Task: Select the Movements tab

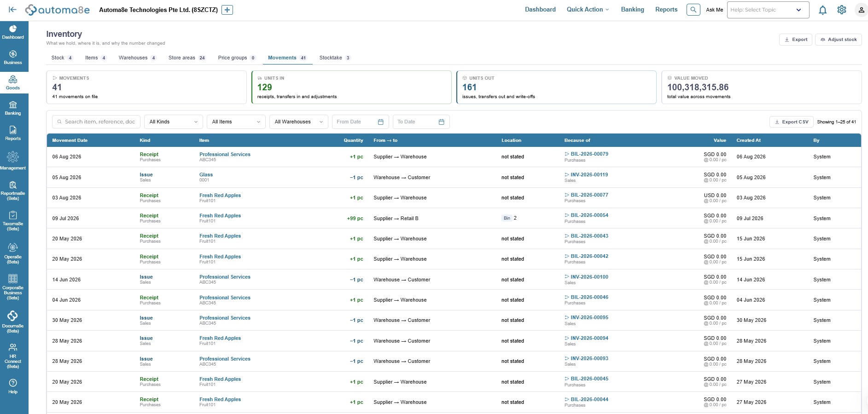Action: point(287,58)
